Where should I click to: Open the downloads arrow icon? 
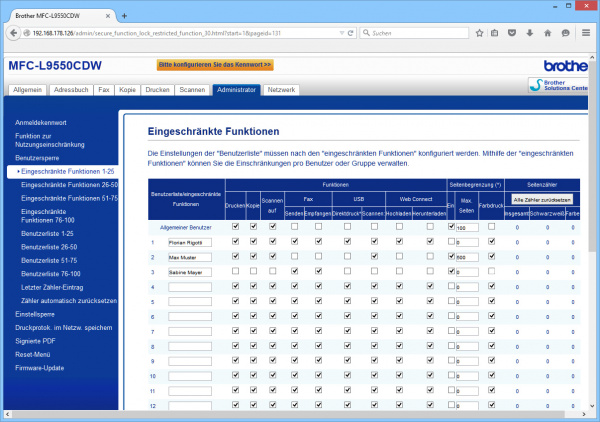[530, 33]
